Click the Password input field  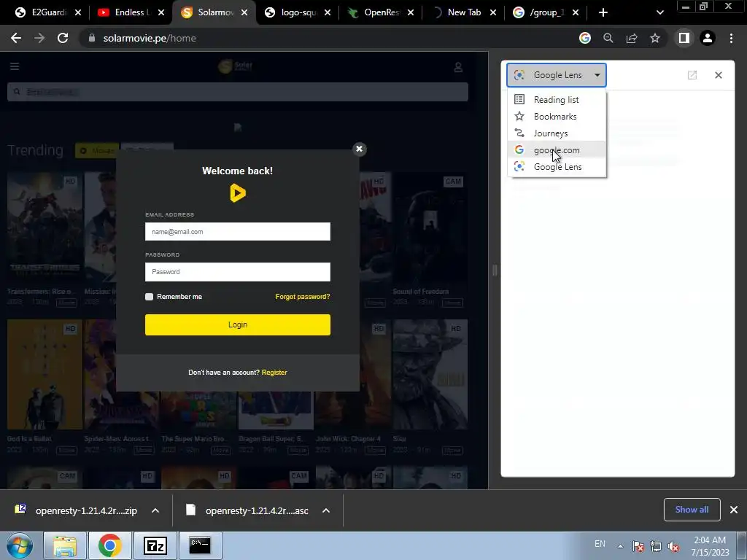237,271
